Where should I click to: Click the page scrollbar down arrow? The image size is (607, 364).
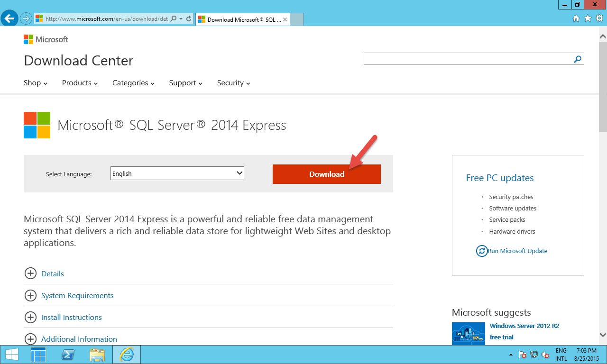coord(603,335)
